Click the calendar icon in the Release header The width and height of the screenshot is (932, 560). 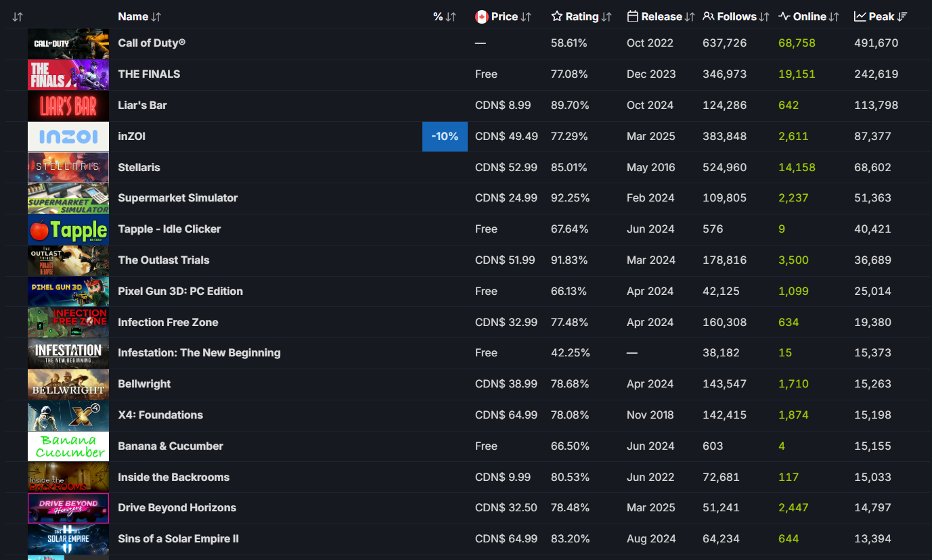coord(633,16)
